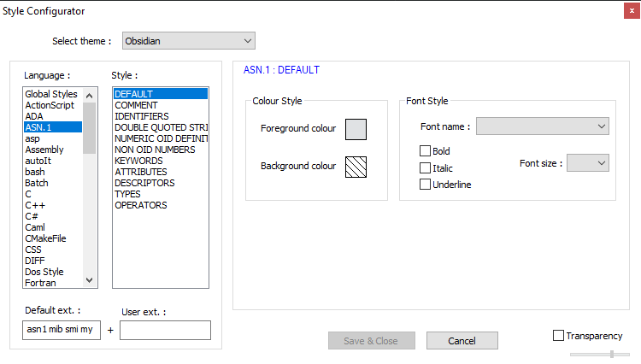Select NON OID NUMBERS style
This screenshot has width=641, height=364.
coord(161,150)
